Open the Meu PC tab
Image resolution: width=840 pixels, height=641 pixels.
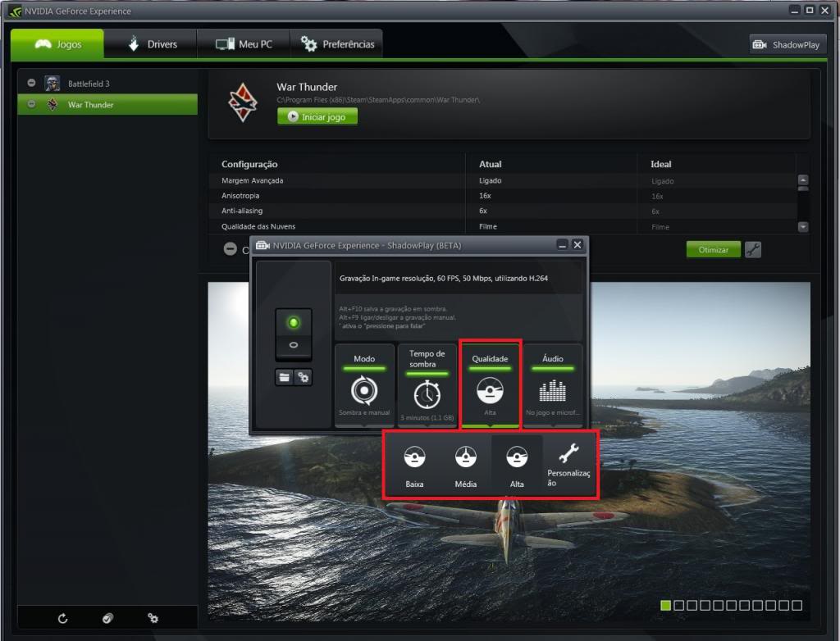244,44
